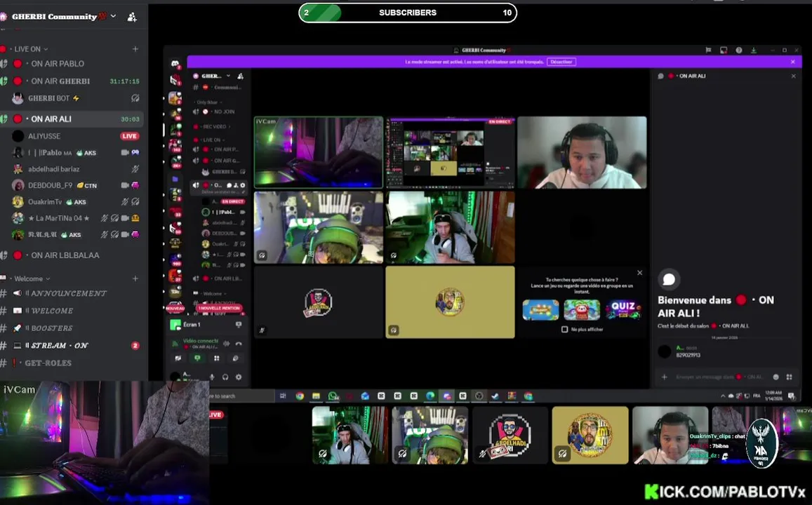Select GHERBI BOT in voice list

click(76, 97)
